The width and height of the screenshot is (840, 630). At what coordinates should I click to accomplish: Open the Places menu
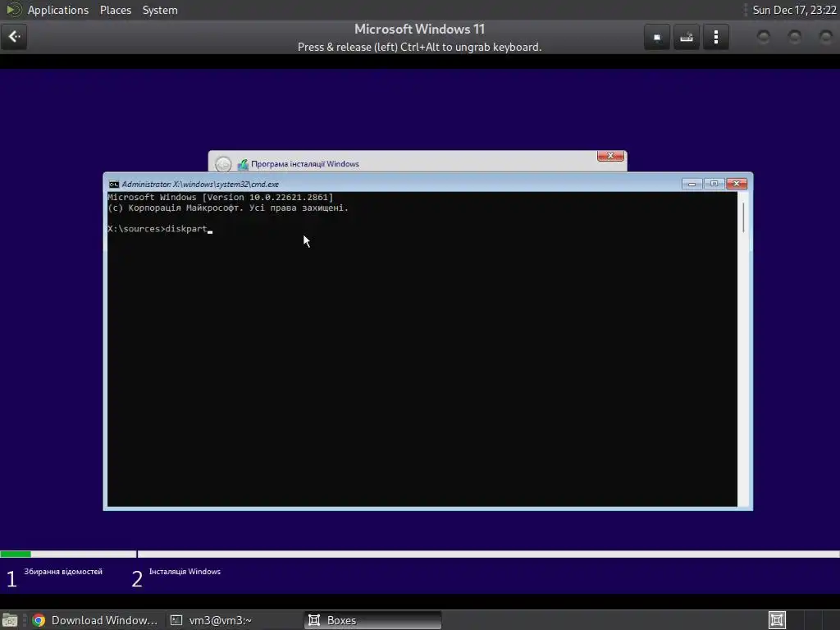(x=115, y=10)
